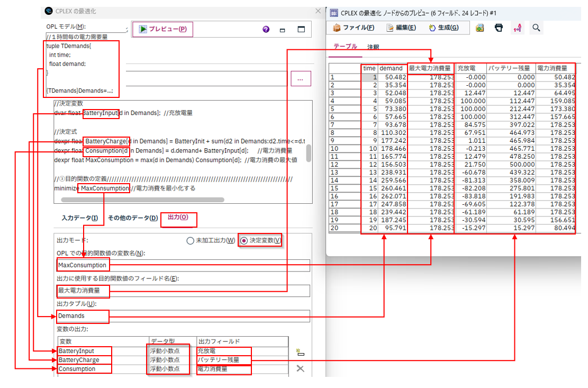Click the objective variable name field MaxConsumption
The width and height of the screenshot is (588, 388).
(183, 265)
